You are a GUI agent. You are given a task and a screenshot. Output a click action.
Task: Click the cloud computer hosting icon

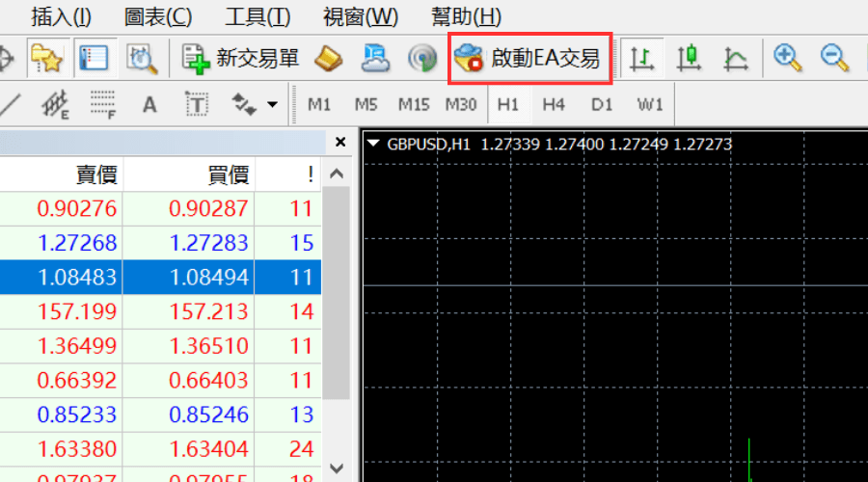point(375,58)
